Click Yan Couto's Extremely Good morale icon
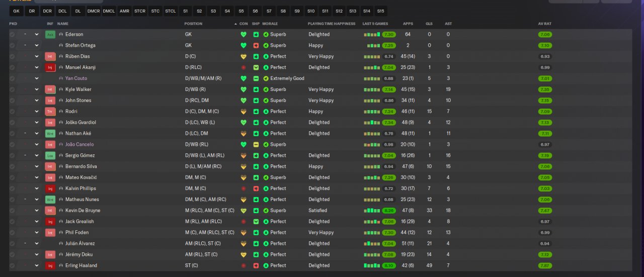Image resolution: width=644 pixels, height=277 pixels. tap(266, 78)
